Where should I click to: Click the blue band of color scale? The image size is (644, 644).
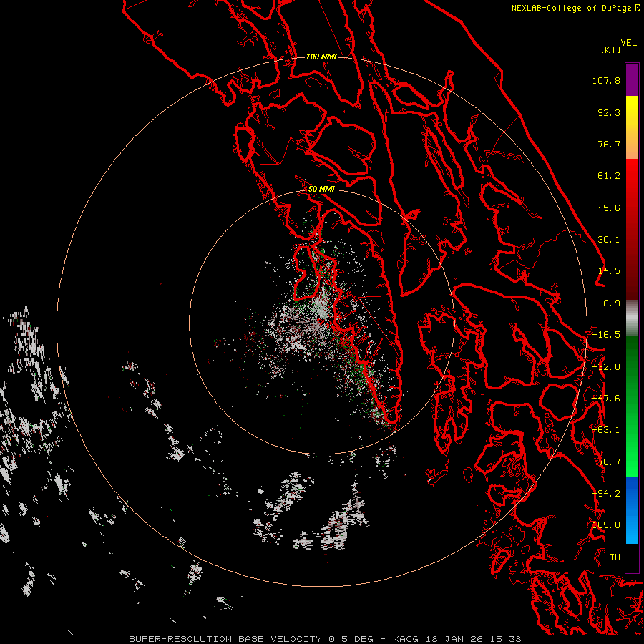tap(632, 510)
